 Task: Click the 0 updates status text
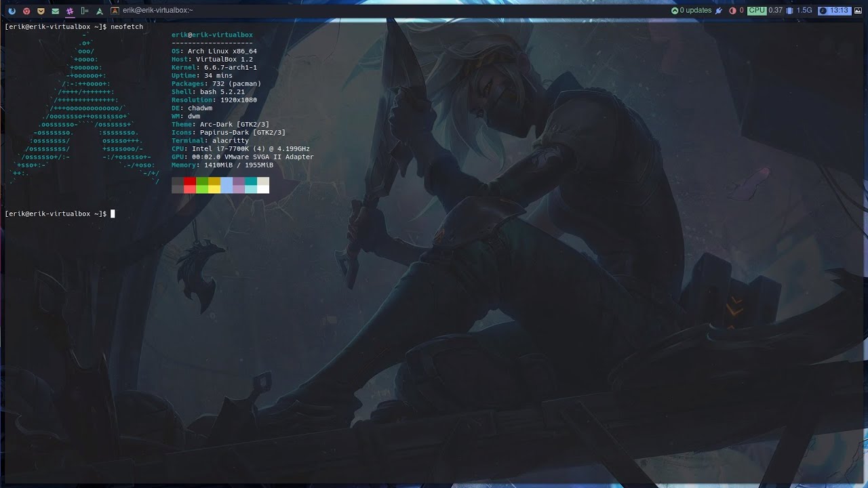(x=696, y=11)
